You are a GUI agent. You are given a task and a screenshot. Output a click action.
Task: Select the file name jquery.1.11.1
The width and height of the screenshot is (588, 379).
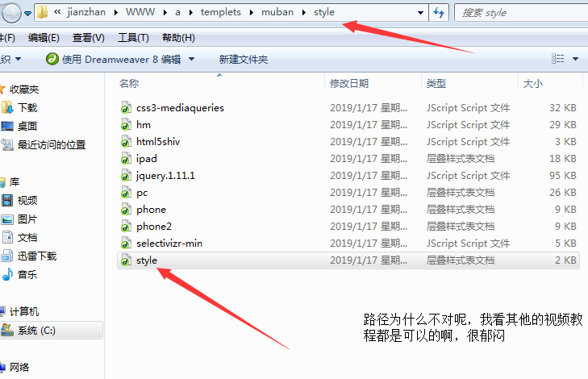[165, 176]
